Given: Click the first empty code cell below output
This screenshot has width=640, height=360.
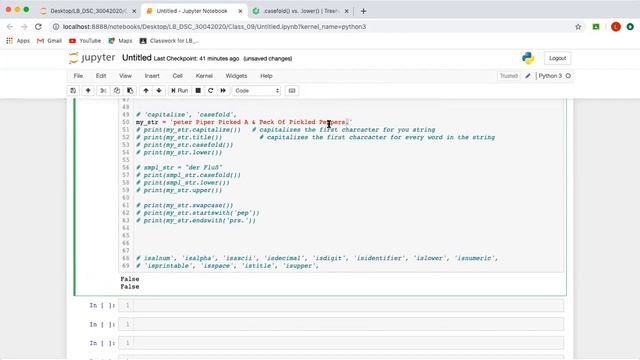Looking at the screenshot, I should [x=341, y=305].
